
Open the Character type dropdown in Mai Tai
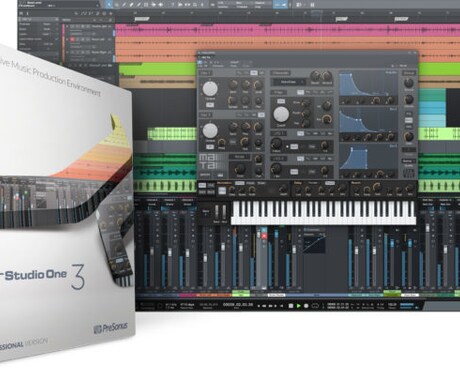[x=289, y=82]
